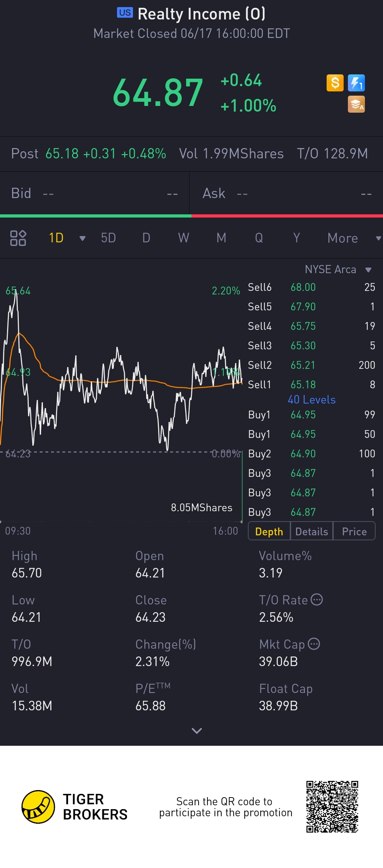Click the Mkt Cap info icon

coord(314,644)
